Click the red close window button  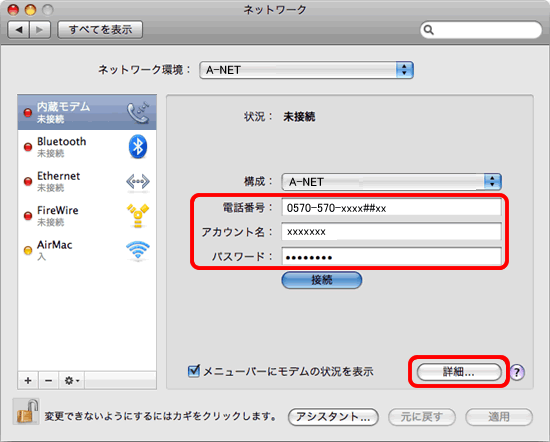click(13, 10)
